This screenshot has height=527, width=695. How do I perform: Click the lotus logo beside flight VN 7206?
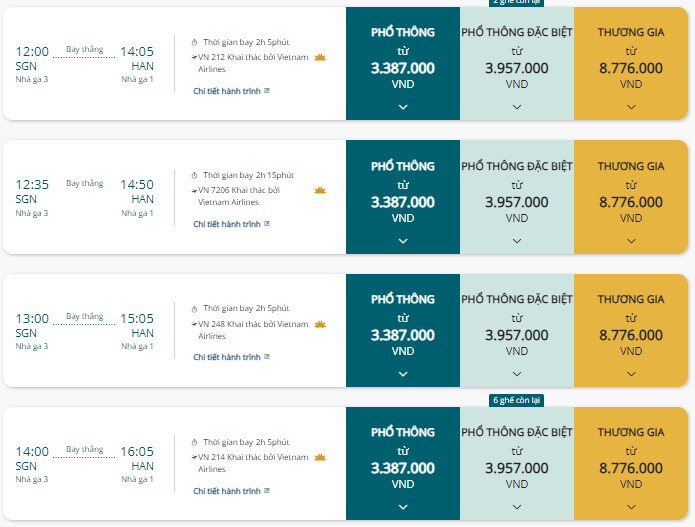[x=321, y=191]
